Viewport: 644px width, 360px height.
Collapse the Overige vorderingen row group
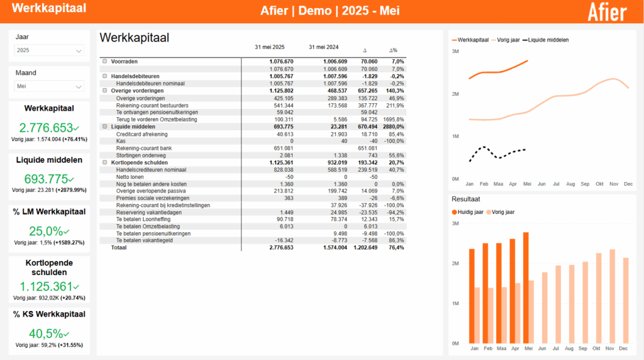(x=104, y=91)
